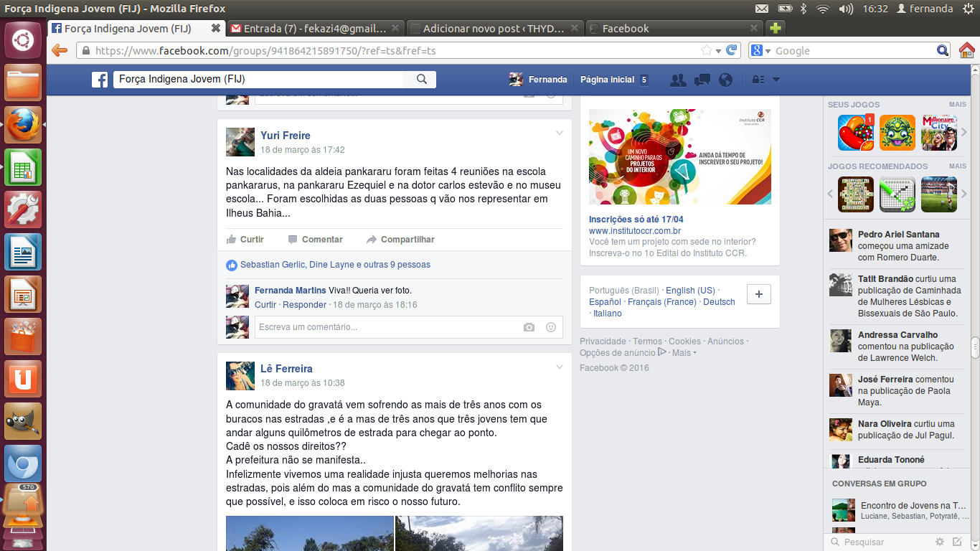Click Instituto CCR ad banner image

[x=680, y=156]
